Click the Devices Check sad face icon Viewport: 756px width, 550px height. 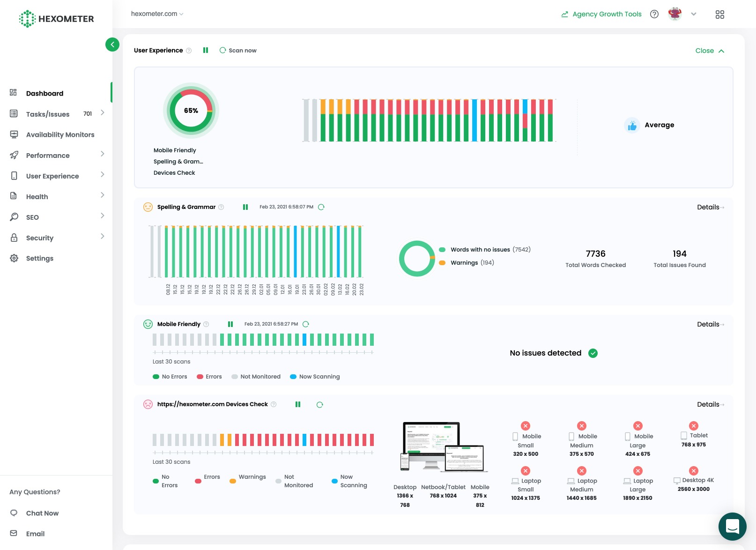pyautogui.click(x=148, y=404)
